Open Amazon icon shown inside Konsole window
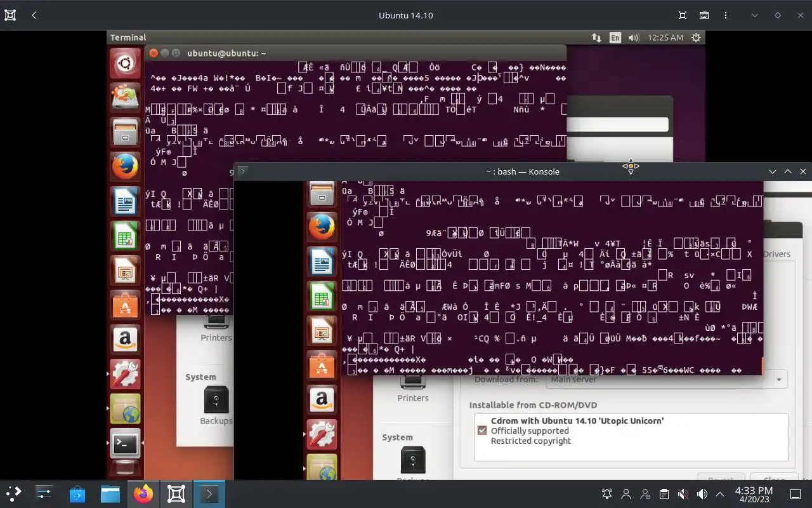Image resolution: width=812 pixels, height=508 pixels. point(322,399)
